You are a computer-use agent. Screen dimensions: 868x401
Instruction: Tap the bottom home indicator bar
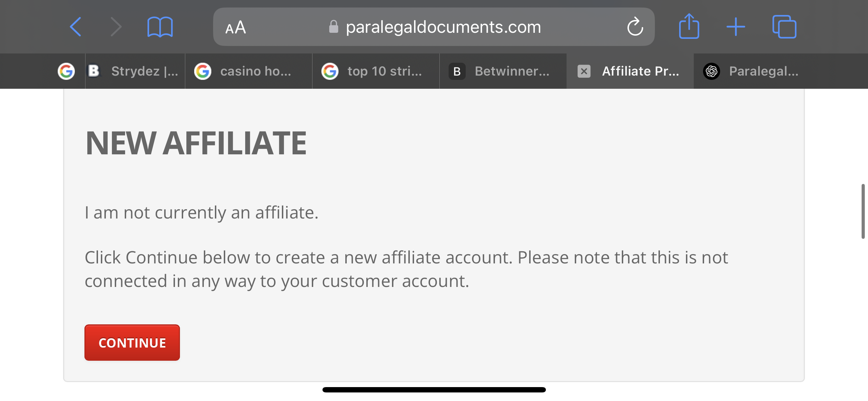coord(434,390)
